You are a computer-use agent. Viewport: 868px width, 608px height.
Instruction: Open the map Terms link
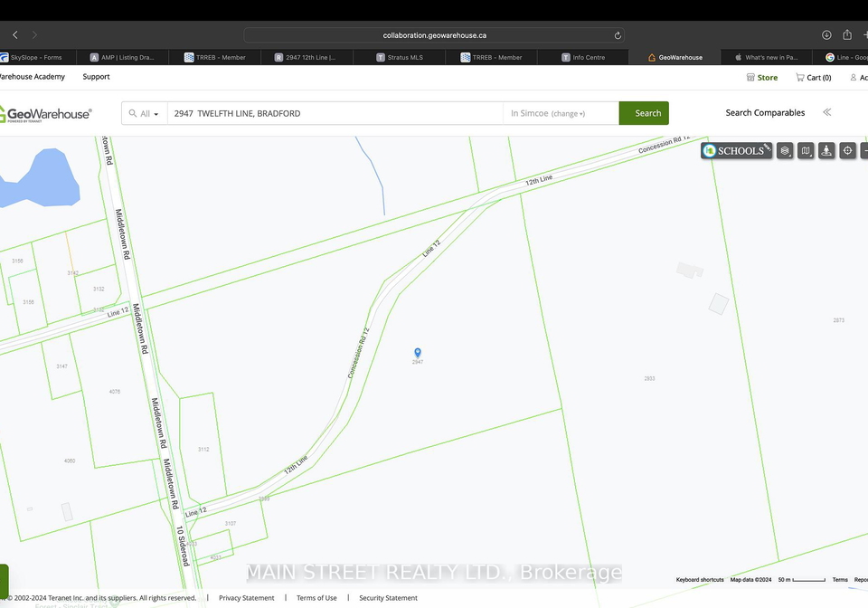[x=840, y=580]
